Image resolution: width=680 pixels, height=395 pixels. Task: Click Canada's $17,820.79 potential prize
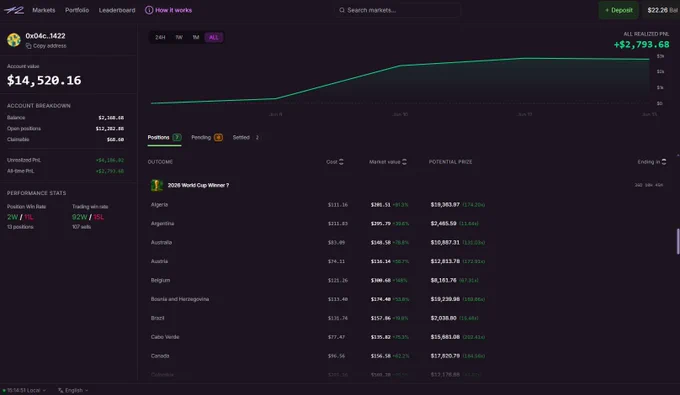click(445, 356)
